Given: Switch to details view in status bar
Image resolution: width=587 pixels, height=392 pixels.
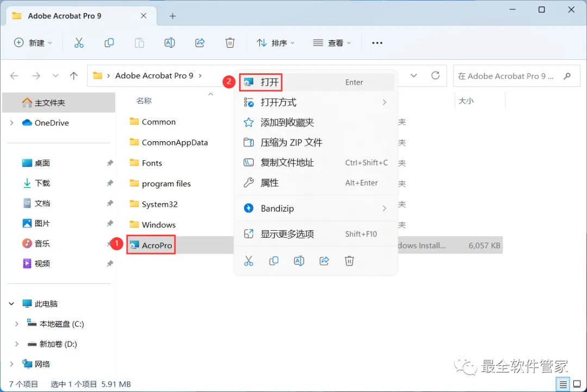Looking at the screenshot, I should point(563,384).
